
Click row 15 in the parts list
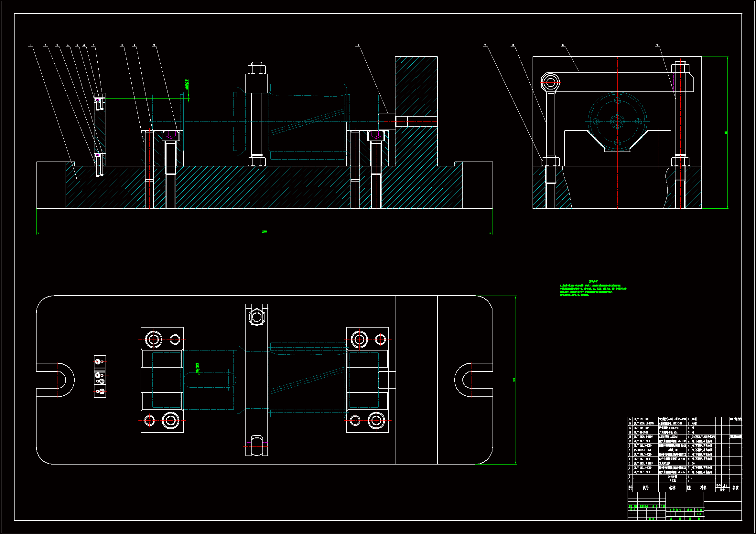[672, 419]
